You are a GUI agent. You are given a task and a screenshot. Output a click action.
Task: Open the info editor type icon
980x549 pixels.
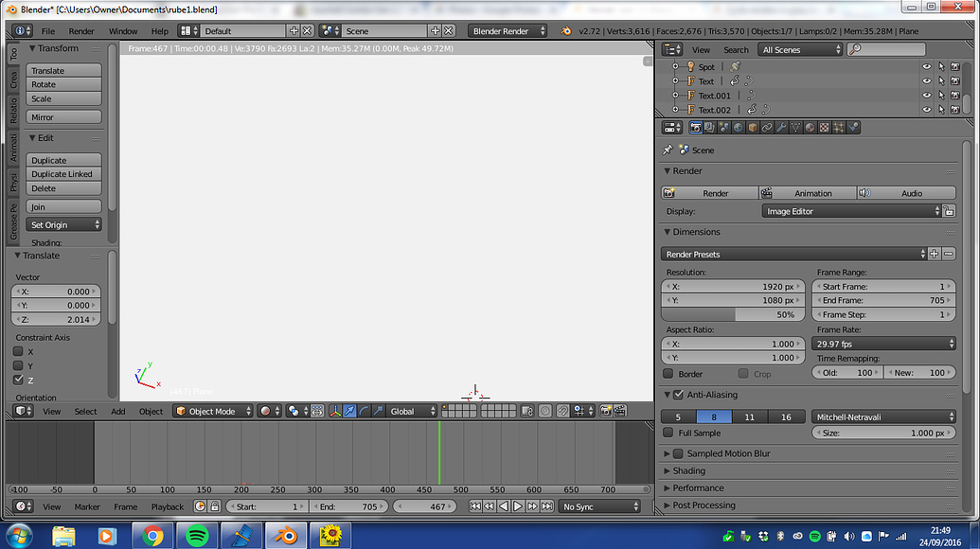tap(21, 30)
